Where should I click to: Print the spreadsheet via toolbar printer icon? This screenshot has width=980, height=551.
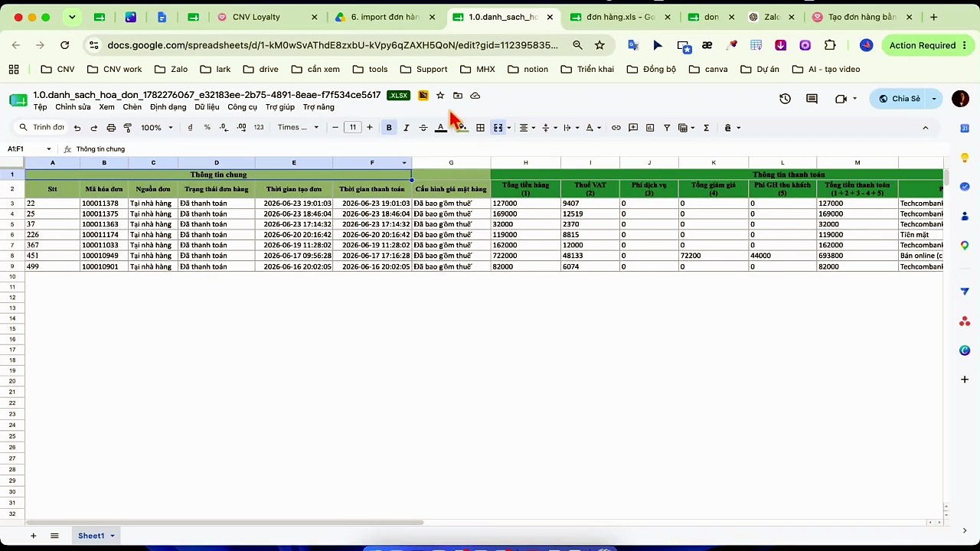coord(111,128)
